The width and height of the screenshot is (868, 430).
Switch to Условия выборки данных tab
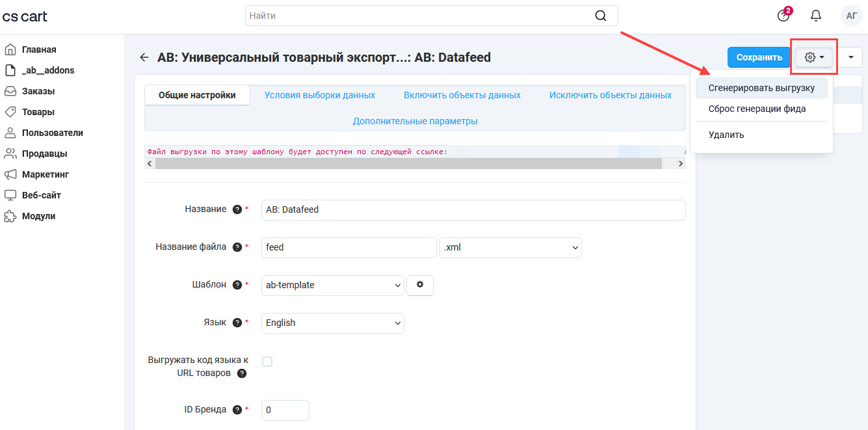point(320,95)
